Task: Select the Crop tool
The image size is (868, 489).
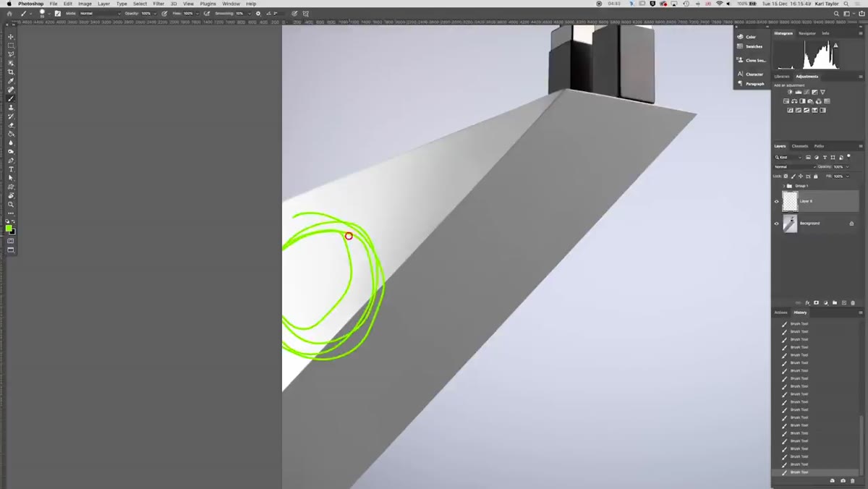Action: 11,72
